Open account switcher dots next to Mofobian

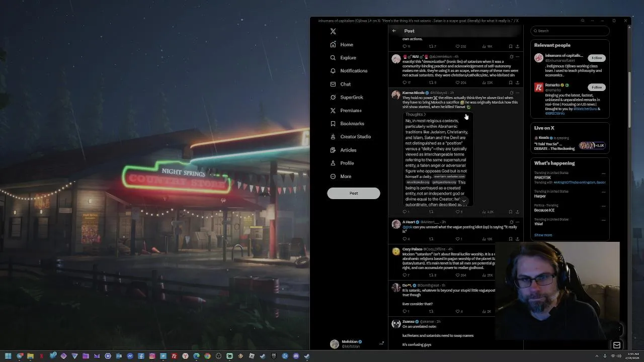coord(381,343)
